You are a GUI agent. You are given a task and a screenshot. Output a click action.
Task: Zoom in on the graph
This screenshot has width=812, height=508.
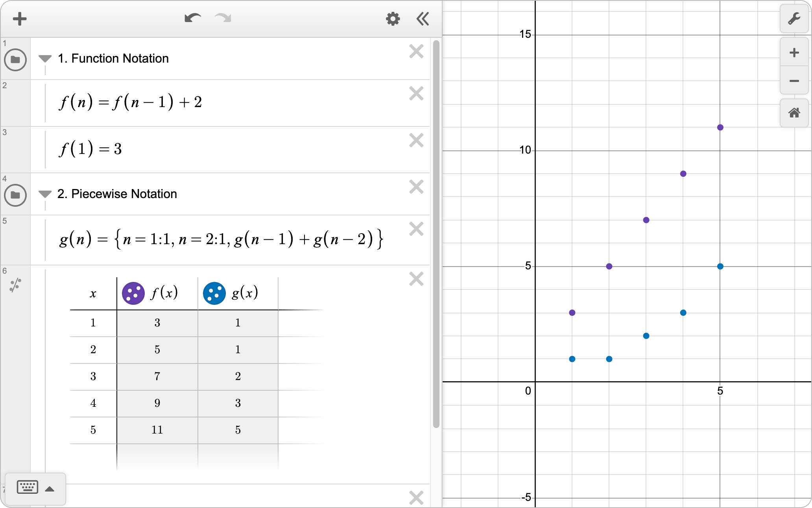click(794, 52)
